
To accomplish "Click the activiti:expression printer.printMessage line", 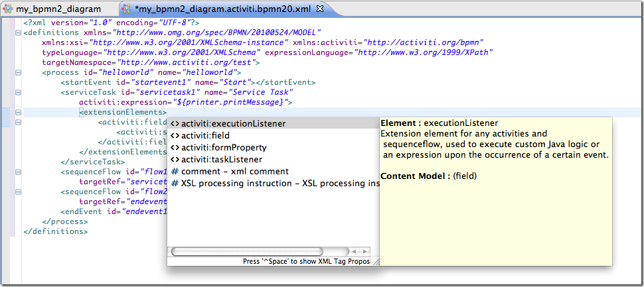I will point(185,103).
